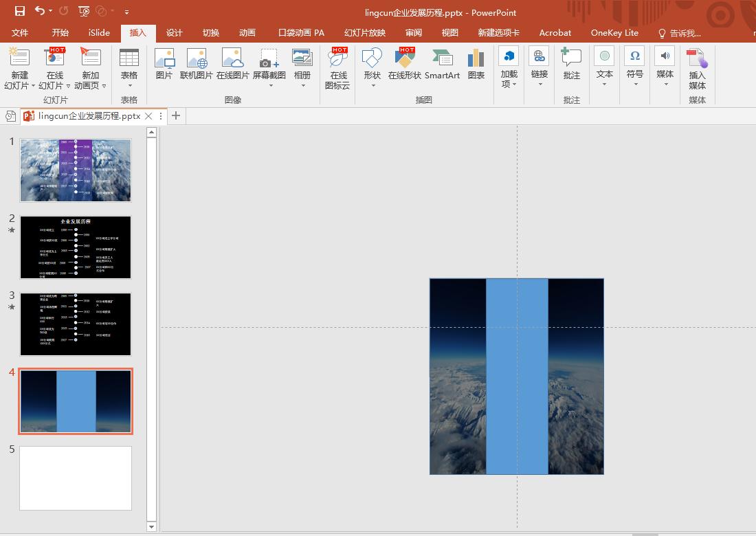Click the 联机图片 online pictures icon
756x536 pixels.
click(197, 65)
